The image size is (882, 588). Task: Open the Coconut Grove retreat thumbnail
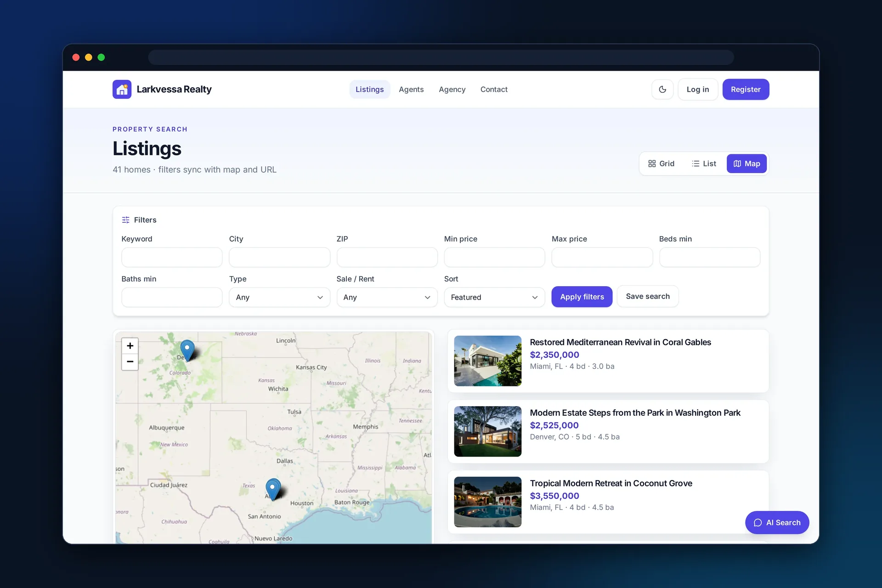[487, 502]
